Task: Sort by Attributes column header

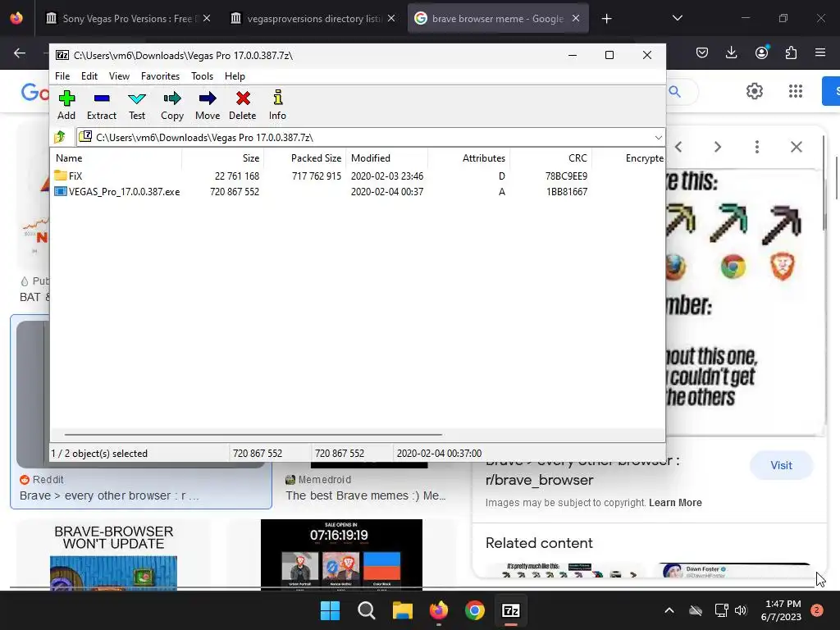Action: [x=468, y=158]
